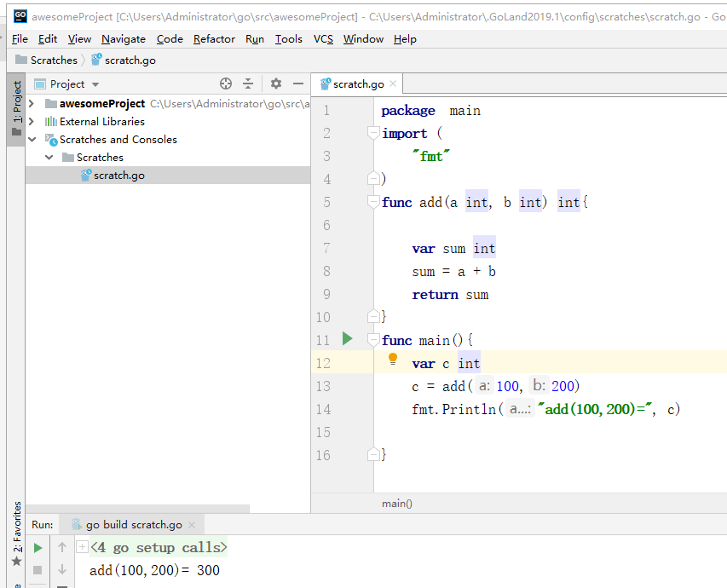
Task: Open the VCS menu
Action: [x=323, y=39]
